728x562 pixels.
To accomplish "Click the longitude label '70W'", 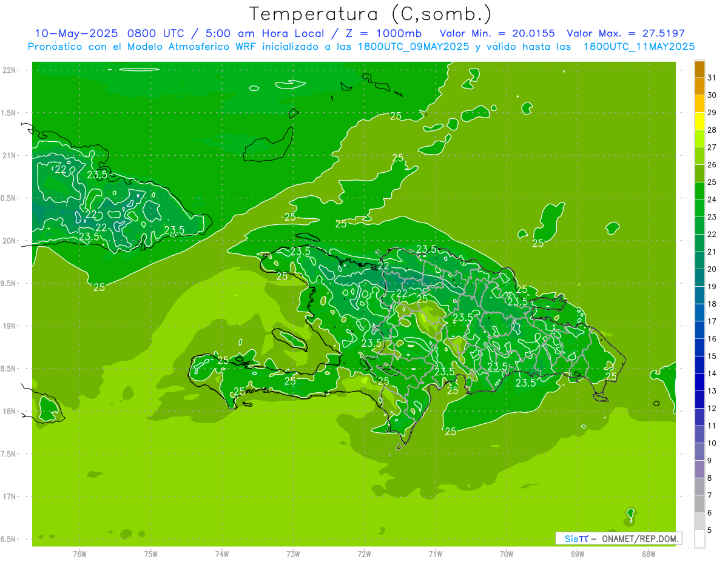I will [507, 555].
